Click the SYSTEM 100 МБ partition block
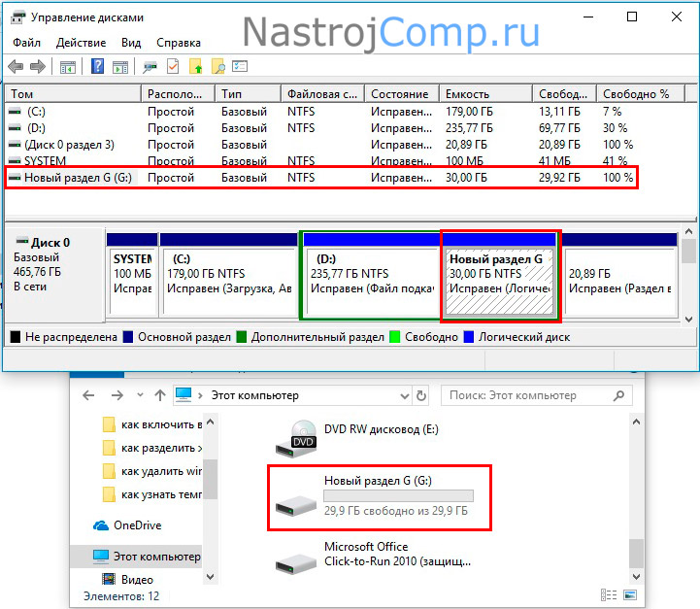The height and width of the screenshot is (609, 700). tap(132, 273)
